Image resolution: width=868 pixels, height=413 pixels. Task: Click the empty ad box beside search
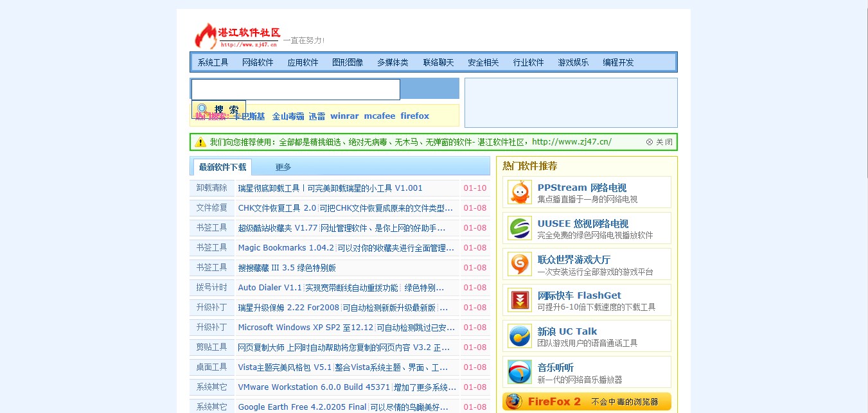571,103
